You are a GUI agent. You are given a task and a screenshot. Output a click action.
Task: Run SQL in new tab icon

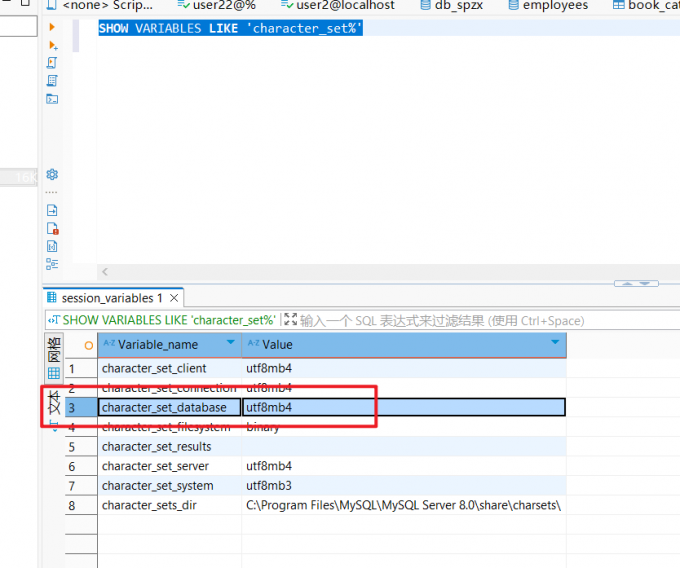(x=52, y=45)
